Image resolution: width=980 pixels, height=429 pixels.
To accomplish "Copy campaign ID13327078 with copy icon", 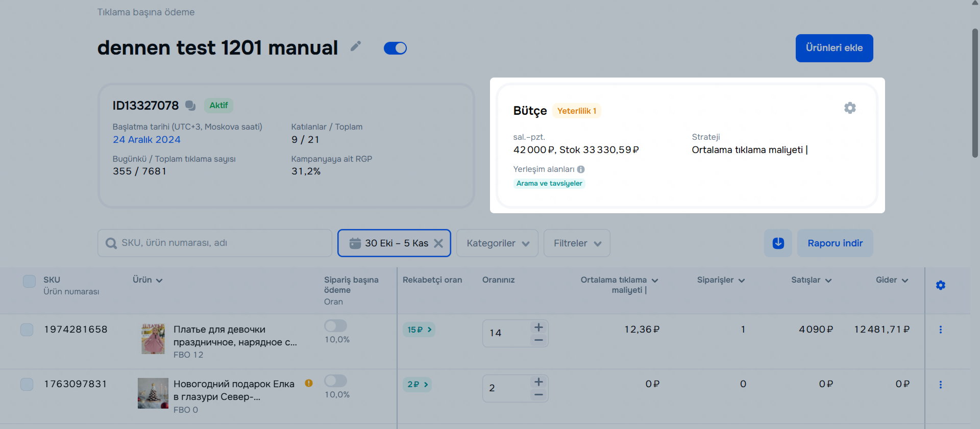I will tap(190, 106).
